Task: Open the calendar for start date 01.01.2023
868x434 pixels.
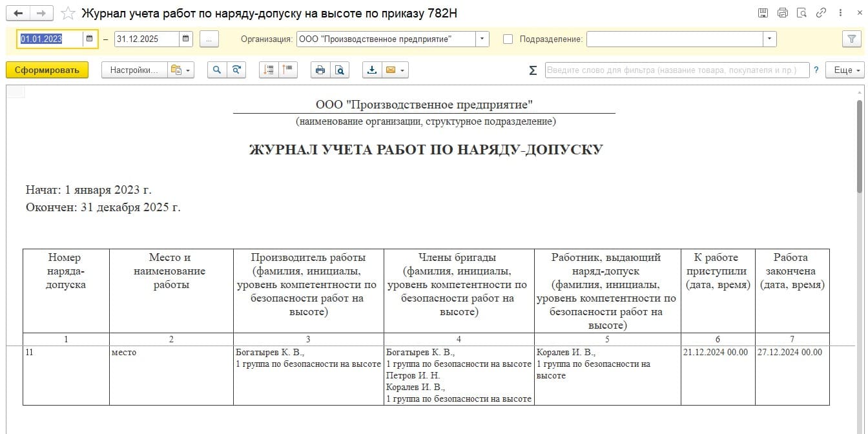Action: click(90, 39)
